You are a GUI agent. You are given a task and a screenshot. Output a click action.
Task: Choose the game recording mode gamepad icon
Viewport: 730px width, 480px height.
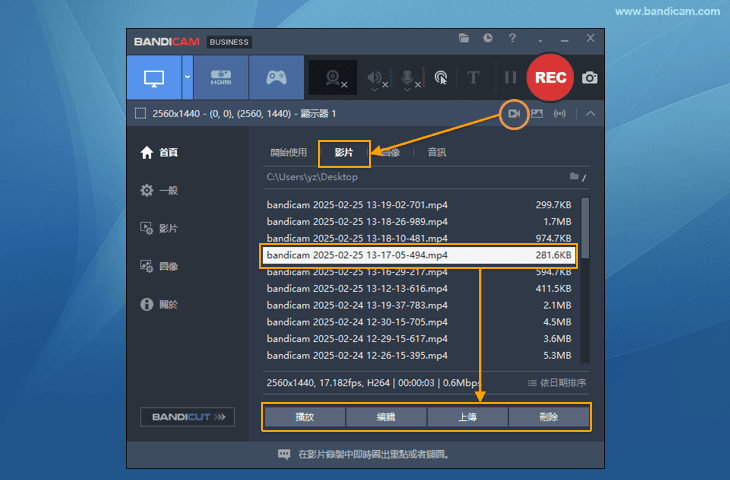[274, 78]
